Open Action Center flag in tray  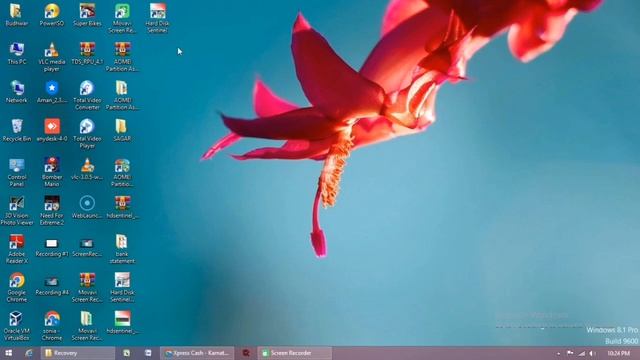[570, 353]
